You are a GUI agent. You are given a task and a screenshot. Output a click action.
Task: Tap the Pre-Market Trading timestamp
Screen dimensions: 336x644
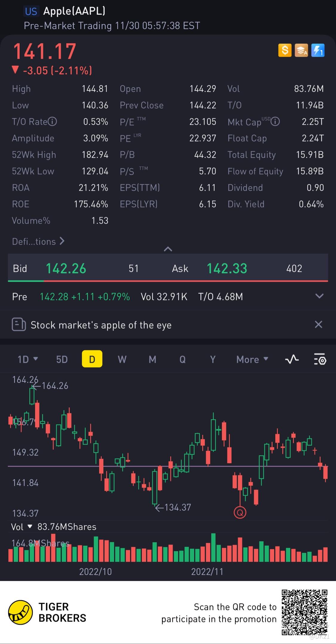112,26
